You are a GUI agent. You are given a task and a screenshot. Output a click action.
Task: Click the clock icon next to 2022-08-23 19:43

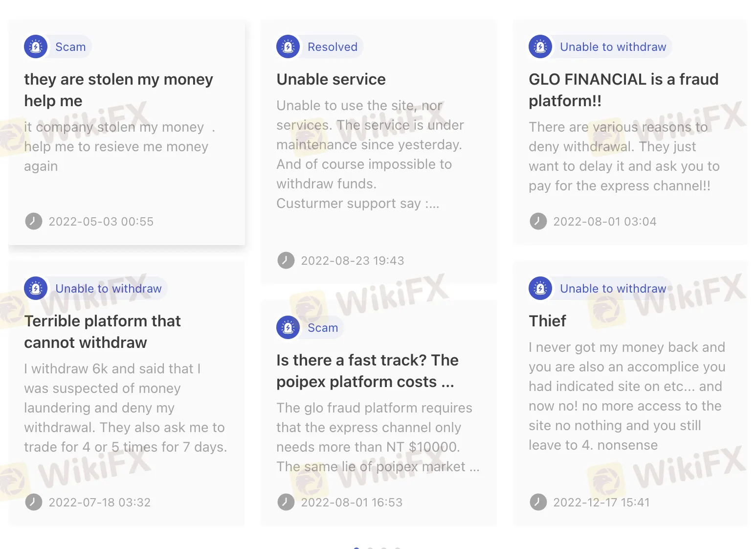coord(286,260)
